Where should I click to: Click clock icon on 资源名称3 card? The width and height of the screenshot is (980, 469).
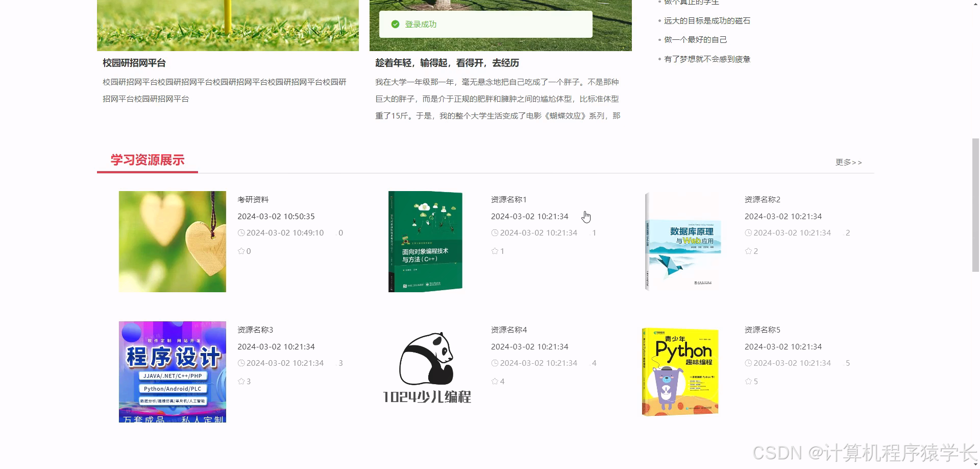coord(240,363)
